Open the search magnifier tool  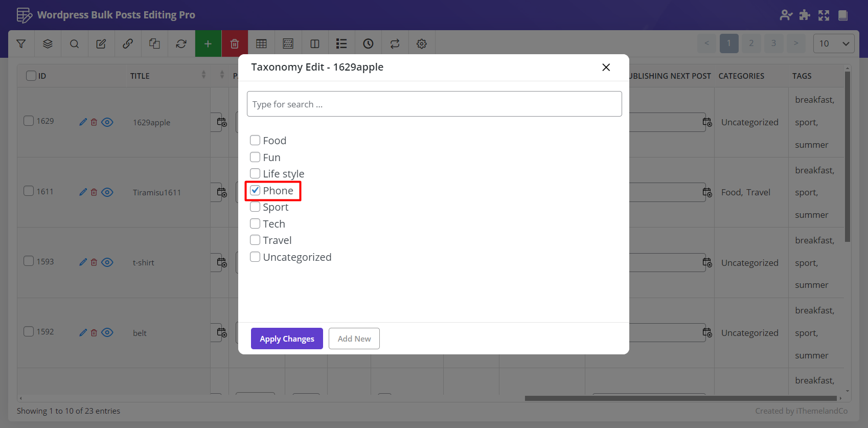pos(74,44)
